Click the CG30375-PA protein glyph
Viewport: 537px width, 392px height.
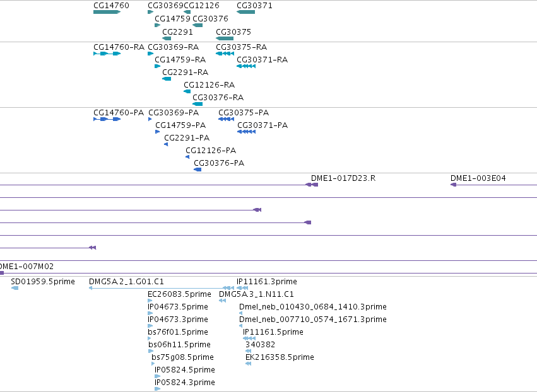tap(226, 119)
